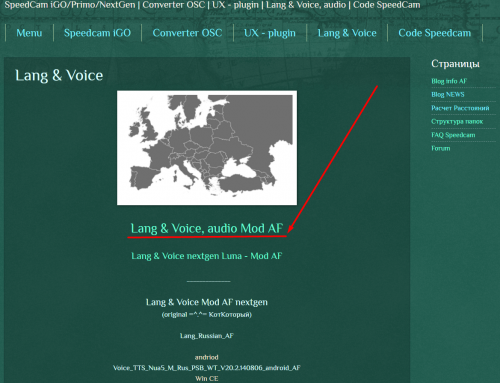Open Forum link in sidebar

tap(441, 148)
